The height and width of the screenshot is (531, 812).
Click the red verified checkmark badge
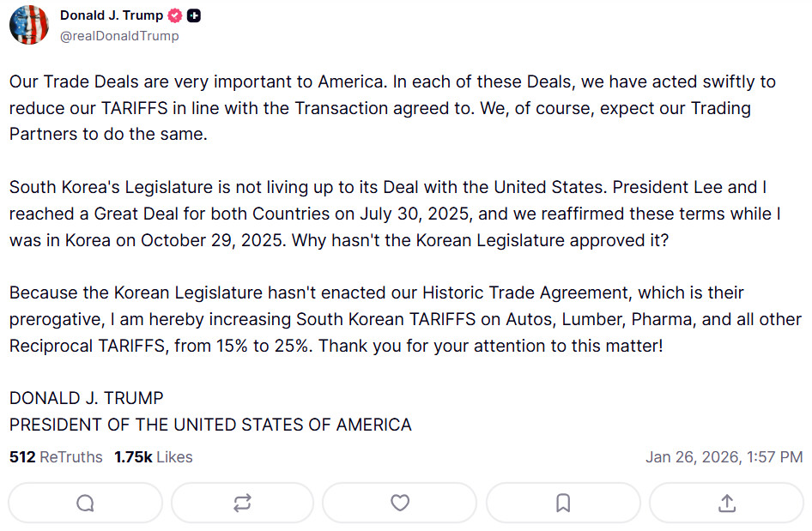point(175,16)
